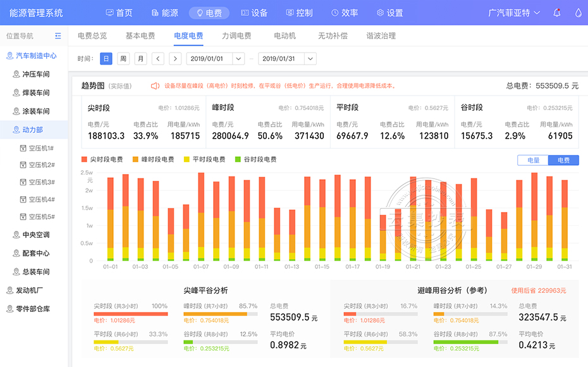Click the notification bell icon

tap(557, 13)
